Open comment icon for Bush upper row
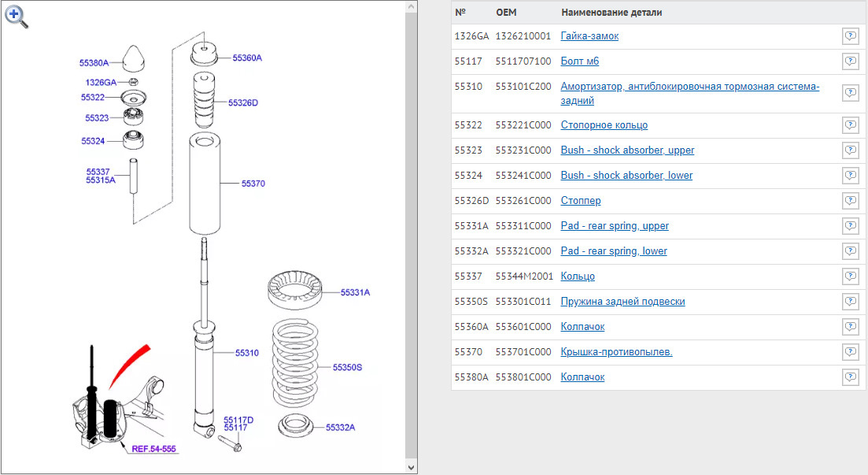The height and width of the screenshot is (475, 868). pyautogui.click(x=850, y=150)
